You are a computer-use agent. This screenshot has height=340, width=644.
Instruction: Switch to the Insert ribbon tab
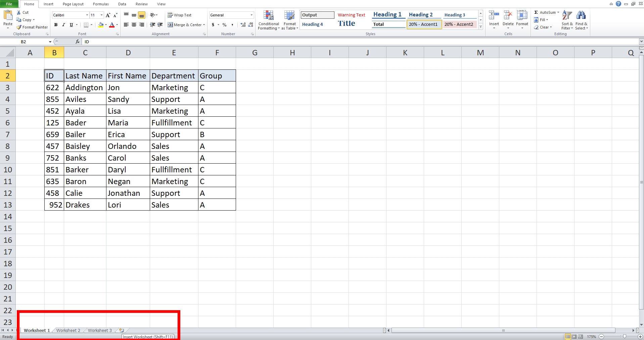pyautogui.click(x=48, y=4)
